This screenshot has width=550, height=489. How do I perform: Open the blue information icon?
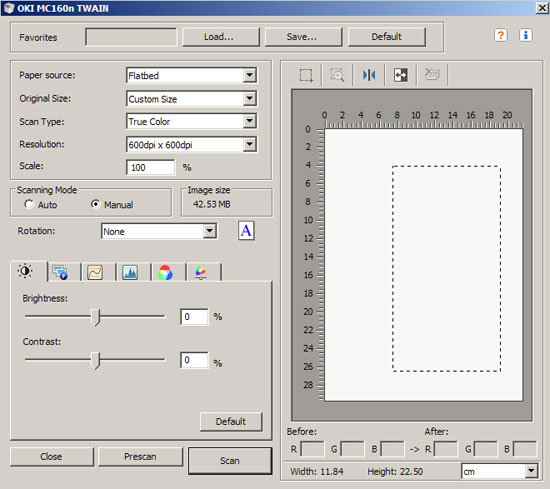click(525, 35)
